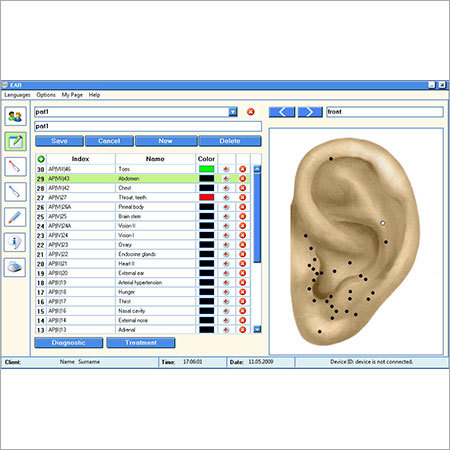Click the topmost black point on the ear
Screen dimensions: 450x450
click(x=331, y=159)
